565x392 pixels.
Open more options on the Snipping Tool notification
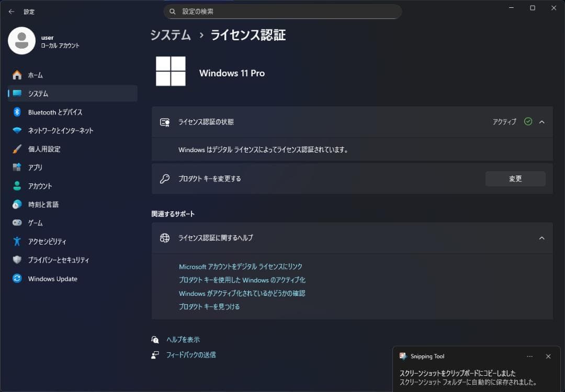click(x=530, y=356)
